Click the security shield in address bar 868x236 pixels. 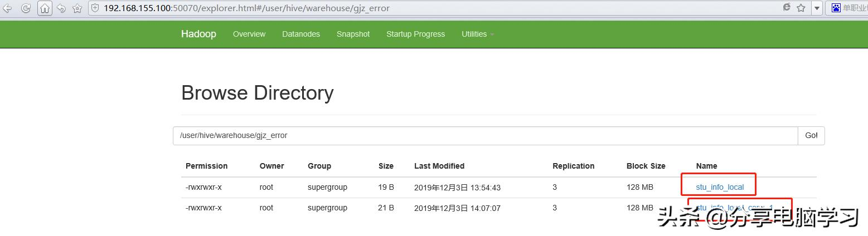[x=95, y=8]
